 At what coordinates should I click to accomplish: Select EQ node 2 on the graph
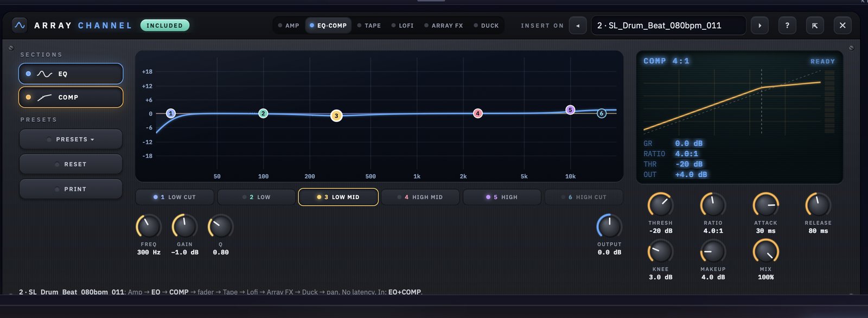point(263,113)
